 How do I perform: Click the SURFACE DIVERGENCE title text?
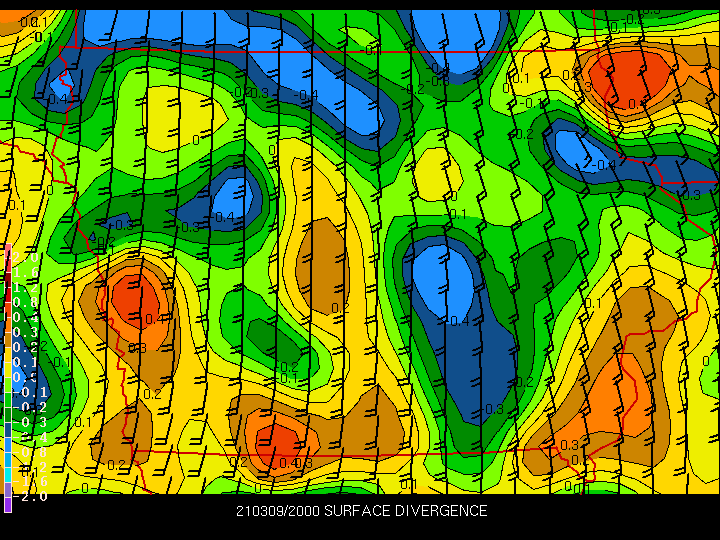[x=361, y=511]
